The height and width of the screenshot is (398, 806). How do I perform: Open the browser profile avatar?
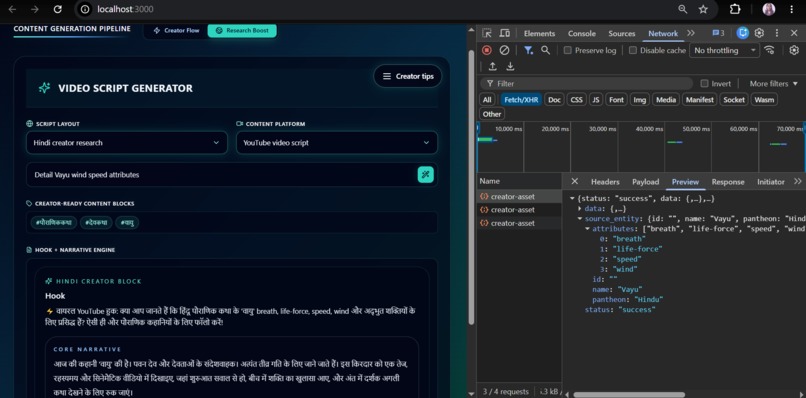769,9
